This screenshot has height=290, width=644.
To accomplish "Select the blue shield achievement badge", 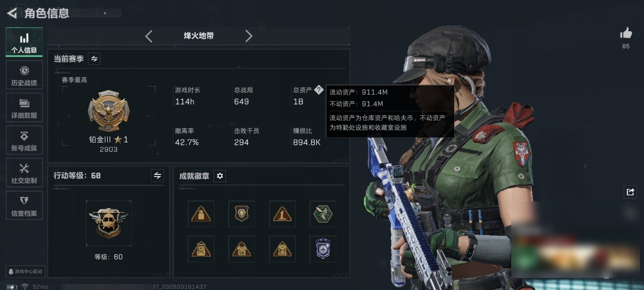I will [323, 249].
